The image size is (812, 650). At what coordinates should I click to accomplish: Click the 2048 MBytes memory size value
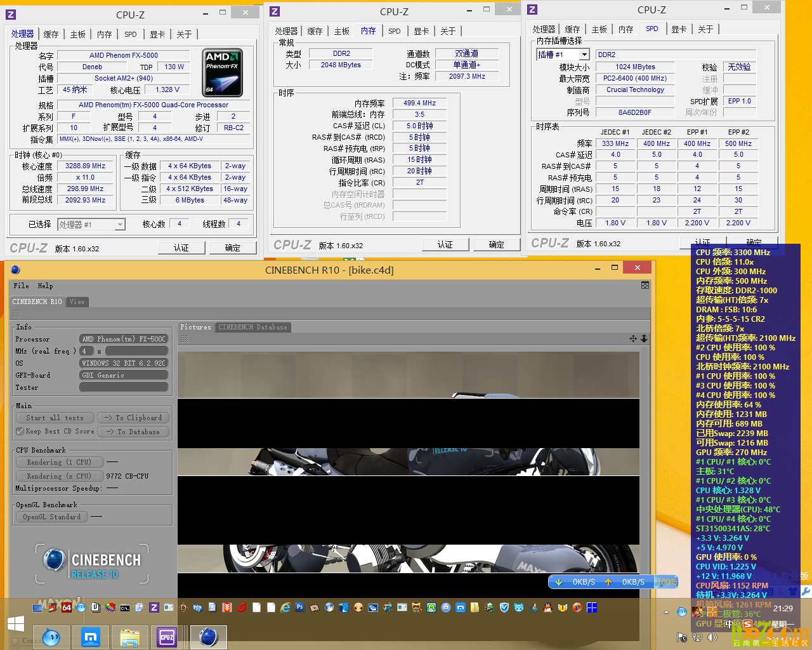click(x=341, y=65)
